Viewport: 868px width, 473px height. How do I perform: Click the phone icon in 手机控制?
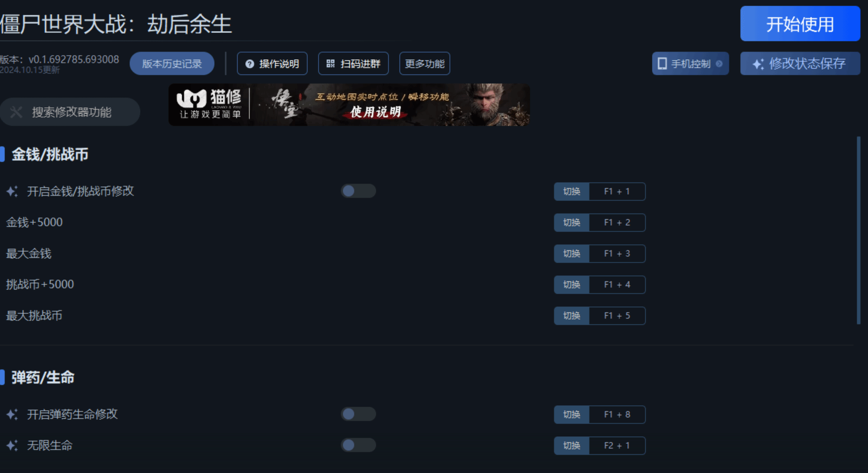[x=662, y=64]
